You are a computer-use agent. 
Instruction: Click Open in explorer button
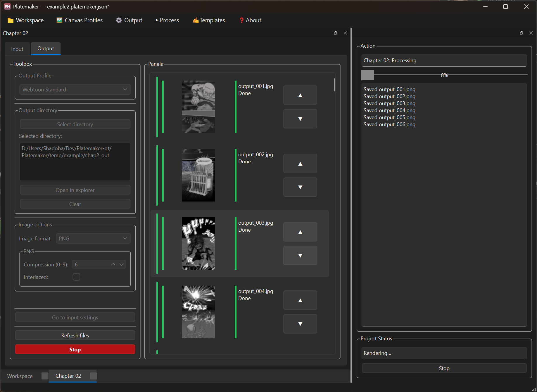pos(75,190)
